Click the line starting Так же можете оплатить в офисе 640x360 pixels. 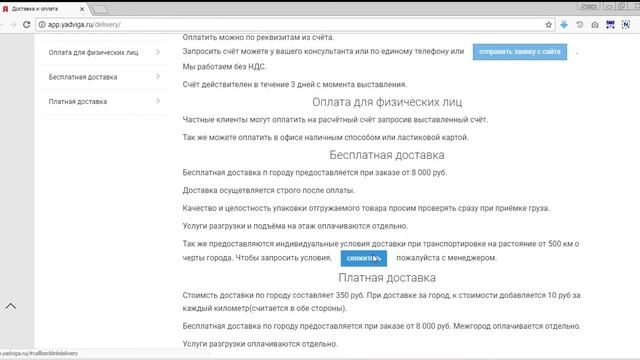point(325,137)
